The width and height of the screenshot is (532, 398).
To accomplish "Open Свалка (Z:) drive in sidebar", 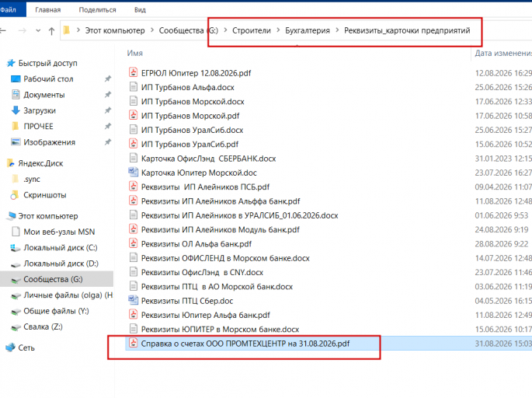I will click(43, 327).
